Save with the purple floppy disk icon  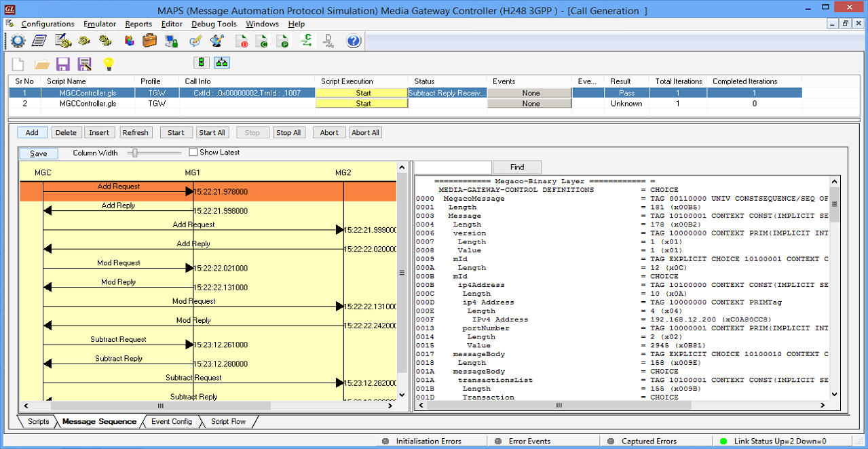tap(63, 64)
